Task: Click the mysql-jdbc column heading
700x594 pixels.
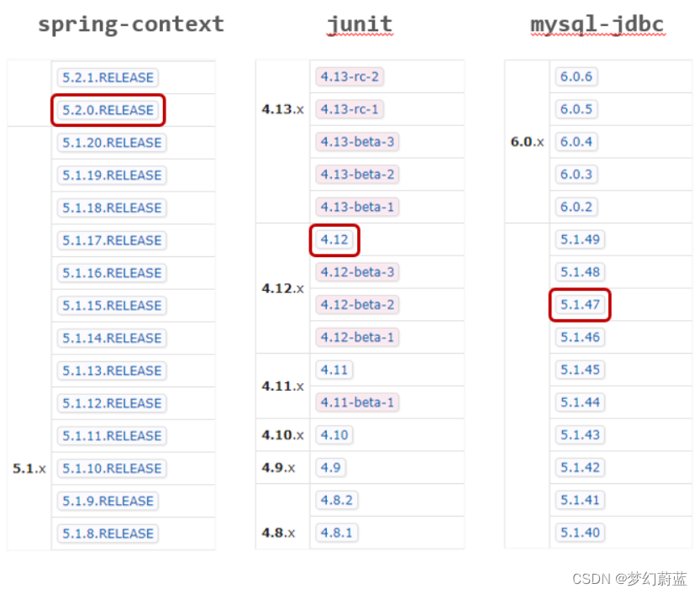Action: click(x=597, y=24)
